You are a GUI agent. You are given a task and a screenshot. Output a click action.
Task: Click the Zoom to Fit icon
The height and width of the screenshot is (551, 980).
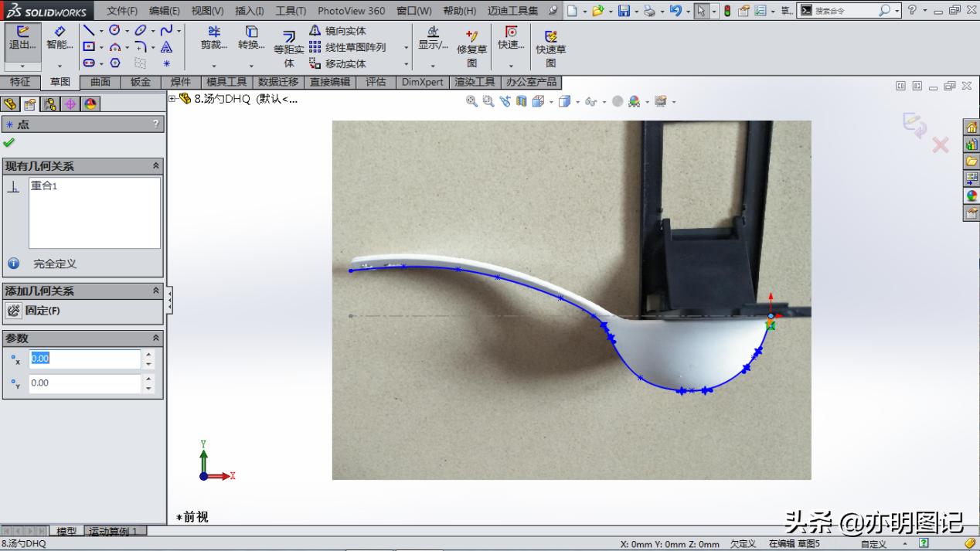click(x=471, y=101)
